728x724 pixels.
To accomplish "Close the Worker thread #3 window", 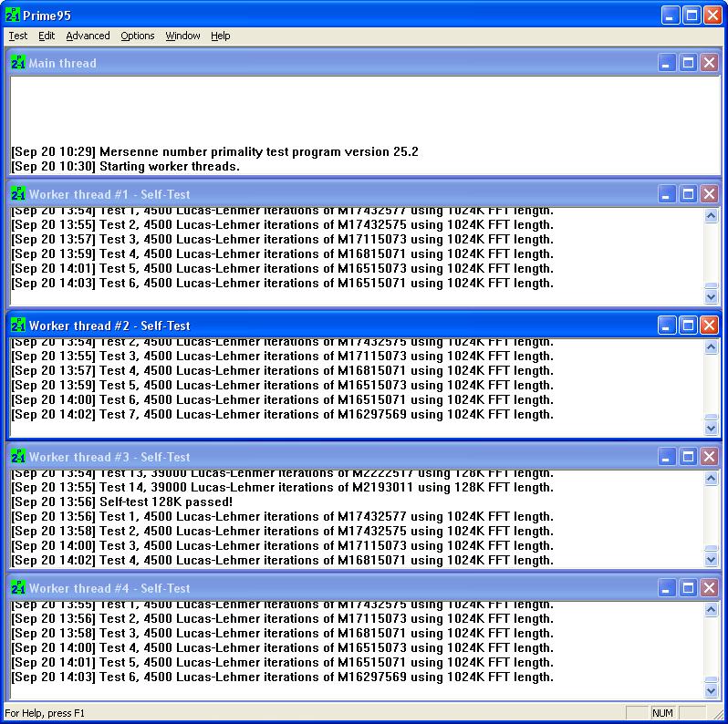I will point(710,457).
